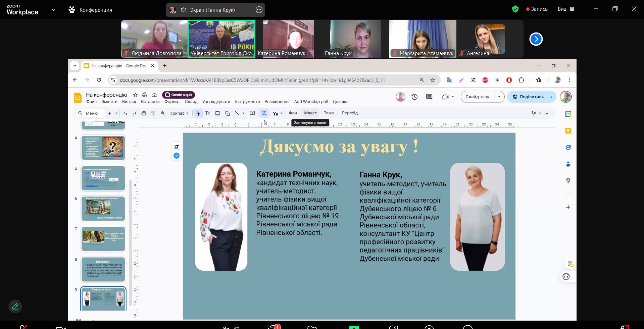Click the browser address bar URL
The height and width of the screenshot is (329, 644).
252,80
